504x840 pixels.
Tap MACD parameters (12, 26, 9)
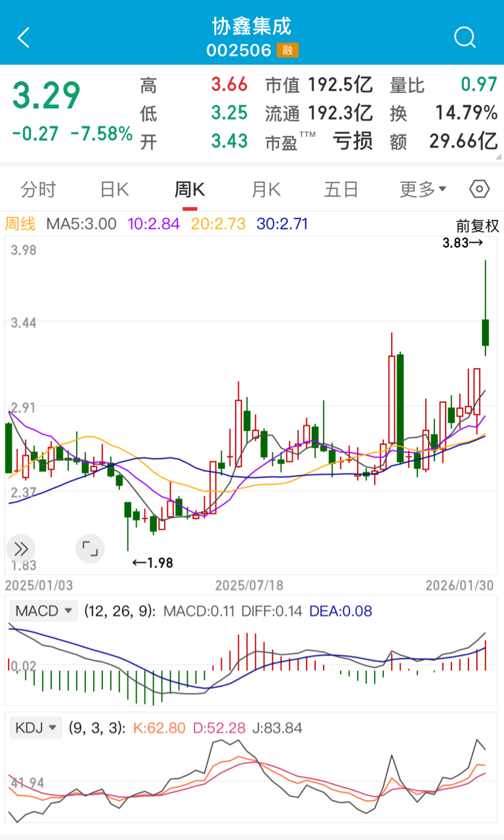click(x=120, y=611)
